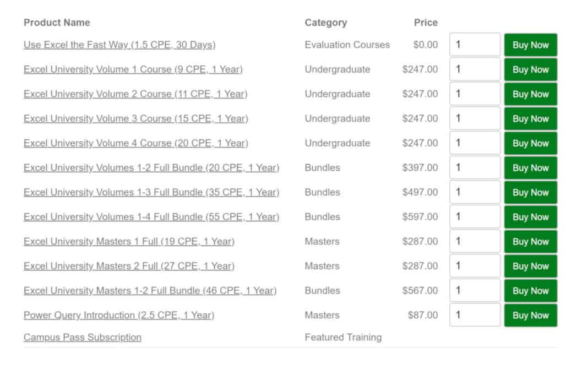The image size is (588, 369).
Task: Buy Now for Volumes 1-3 Full Bundle
Action: [x=530, y=192]
